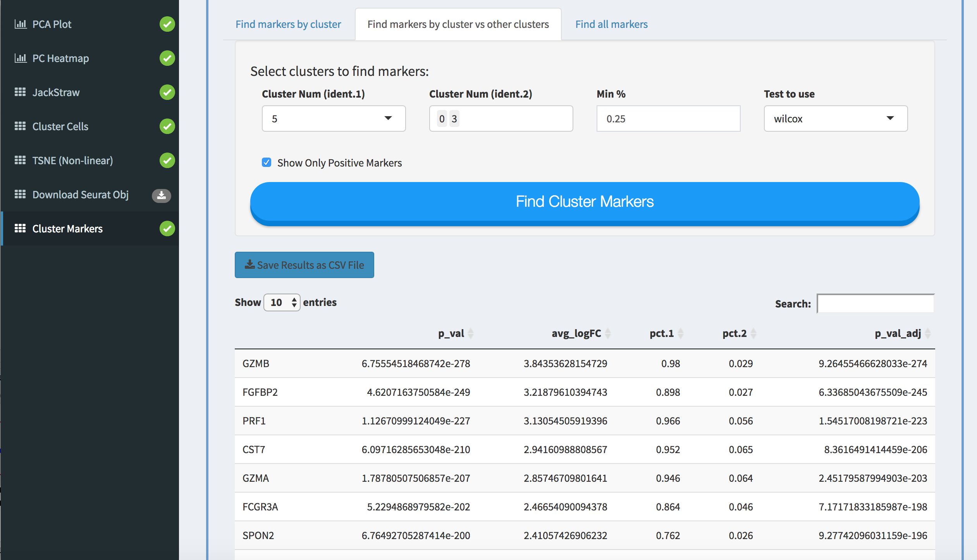Open the Find all markers tab
The width and height of the screenshot is (977, 560).
click(611, 24)
